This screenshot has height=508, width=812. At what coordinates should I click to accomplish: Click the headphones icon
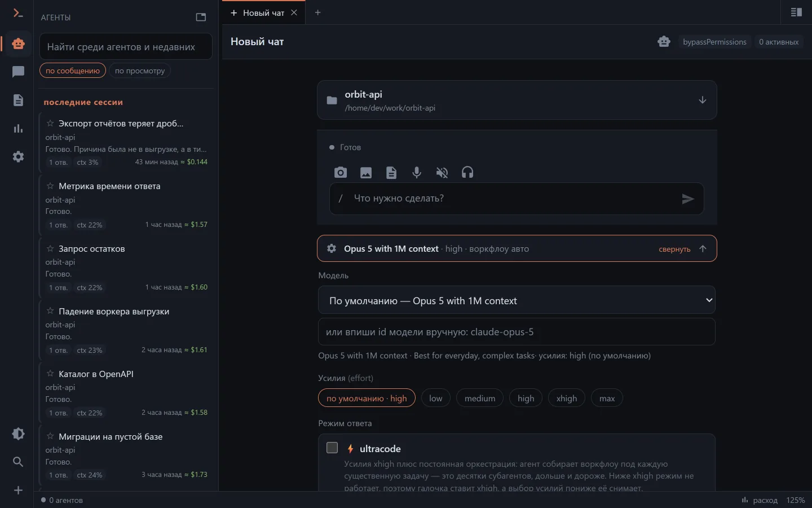coord(467,173)
